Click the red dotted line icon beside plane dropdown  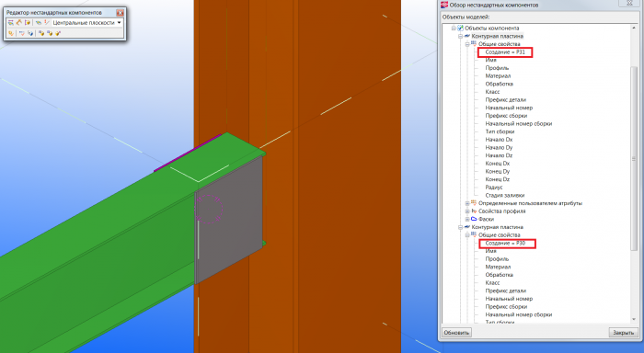[x=46, y=22]
